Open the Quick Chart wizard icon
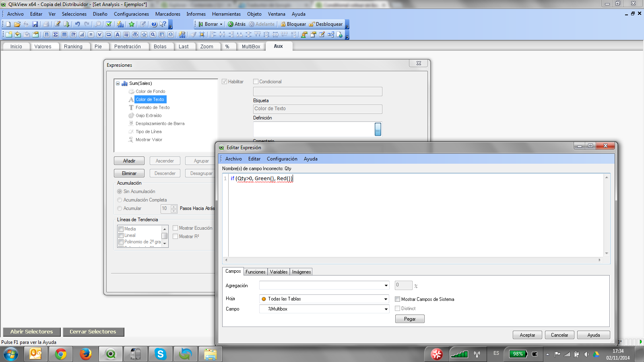The width and height of the screenshot is (644, 362). pos(120,24)
